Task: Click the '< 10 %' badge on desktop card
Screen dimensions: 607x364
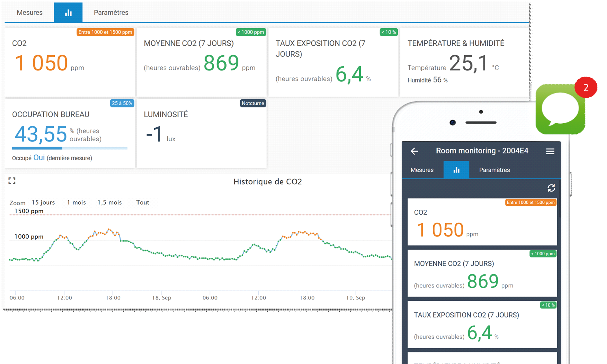Action: click(388, 32)
